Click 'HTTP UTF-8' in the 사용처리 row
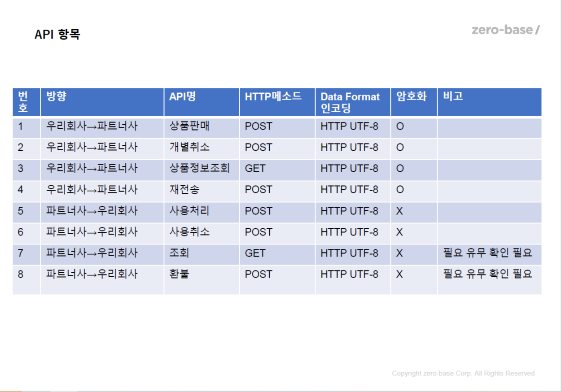The image size is (561, 392). click(353, 212)
